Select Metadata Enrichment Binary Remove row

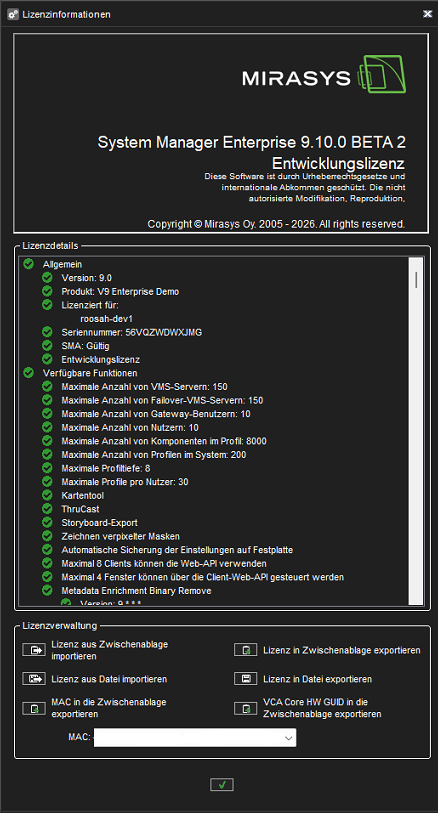point(136,591)
